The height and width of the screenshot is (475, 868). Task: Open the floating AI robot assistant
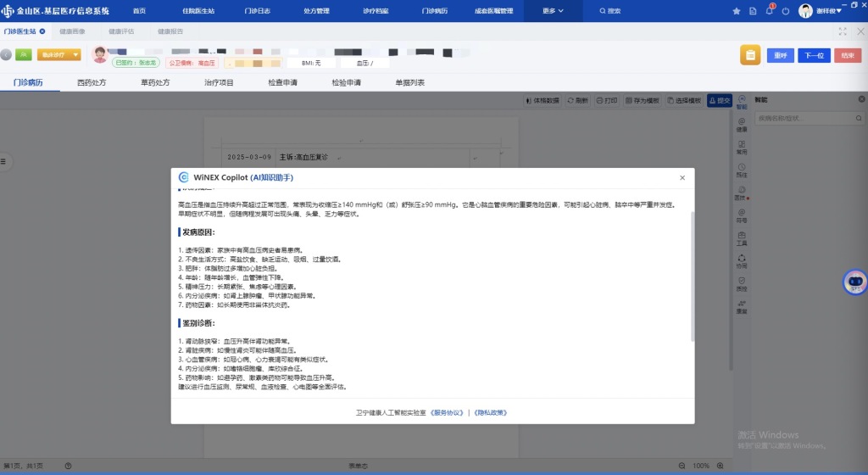coord(854,282)
